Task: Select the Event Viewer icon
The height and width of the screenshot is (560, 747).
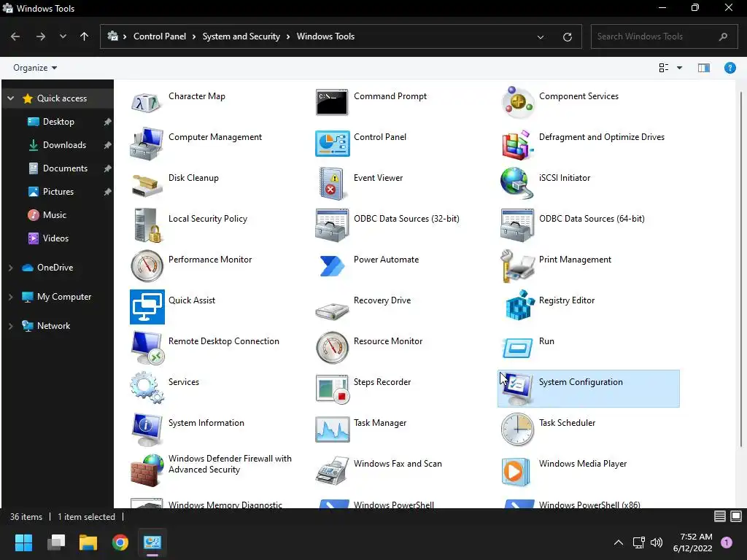Action: click(332, 184)
